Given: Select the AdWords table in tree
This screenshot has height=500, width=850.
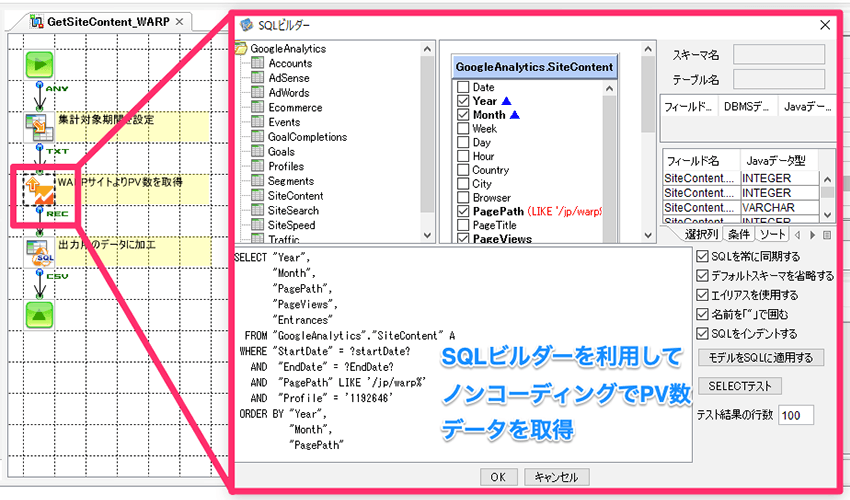Looking at the screenshot, I should click(289, 92).
